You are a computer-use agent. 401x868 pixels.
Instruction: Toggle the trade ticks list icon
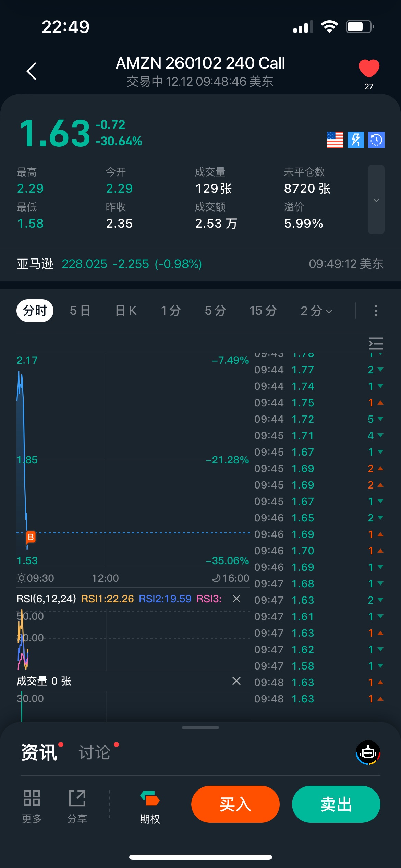(376, 343)
